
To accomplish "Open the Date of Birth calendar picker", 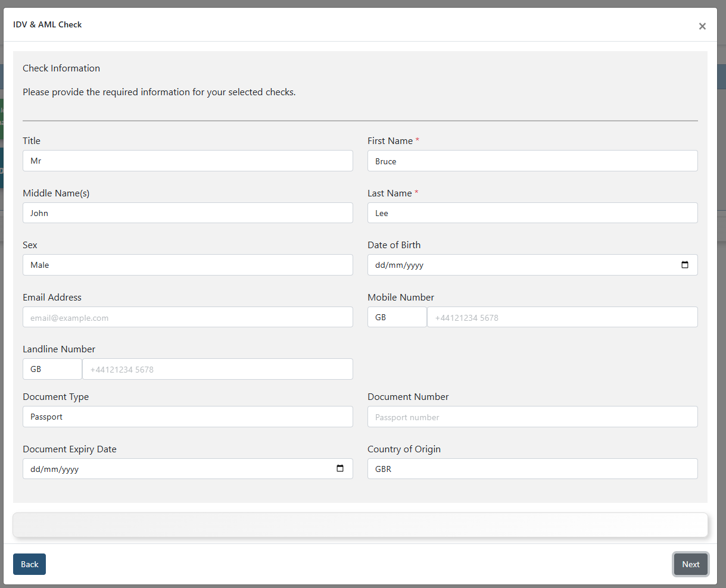I will [x=685, y=265].
